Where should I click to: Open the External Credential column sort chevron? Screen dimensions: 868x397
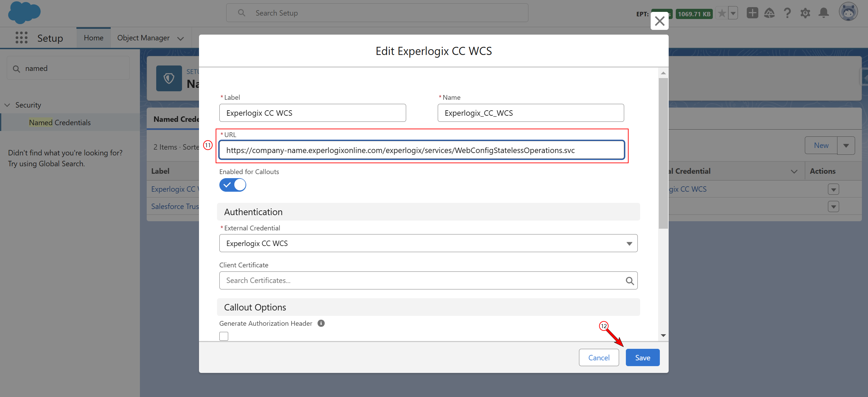pyautogui.click(x=794, y=171)
